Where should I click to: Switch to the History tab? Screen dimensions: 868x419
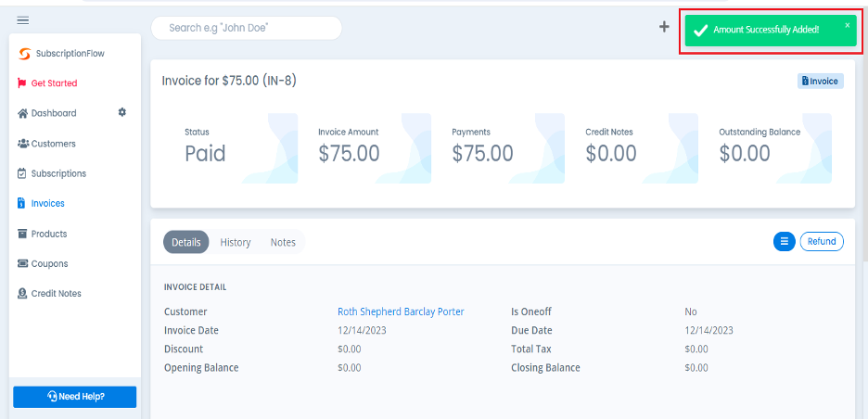point(236,242)
